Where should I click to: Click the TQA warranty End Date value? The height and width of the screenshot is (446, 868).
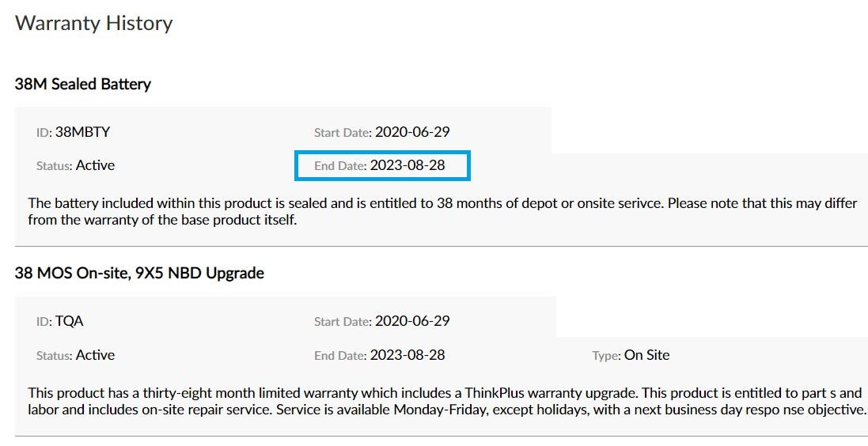tap(407, 355)
